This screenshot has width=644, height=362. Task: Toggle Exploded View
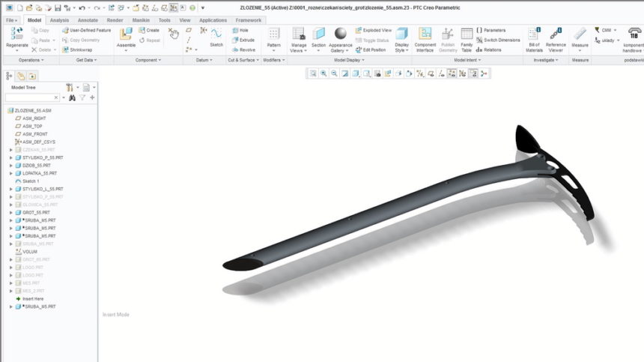pyautogui.click(x=374, y=31)
